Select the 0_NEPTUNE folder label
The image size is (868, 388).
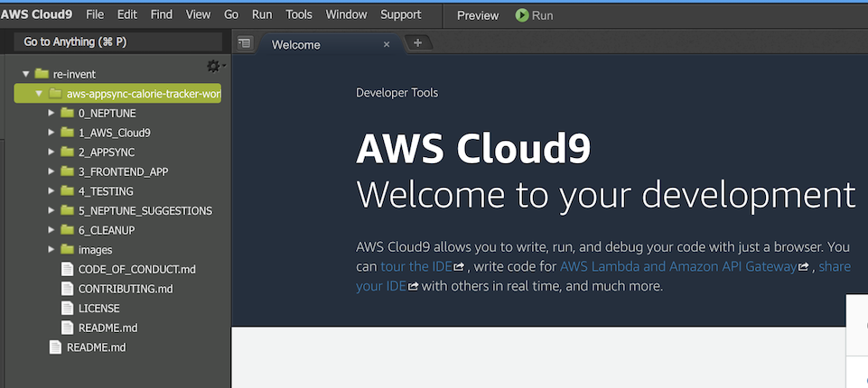pos(107,114)
